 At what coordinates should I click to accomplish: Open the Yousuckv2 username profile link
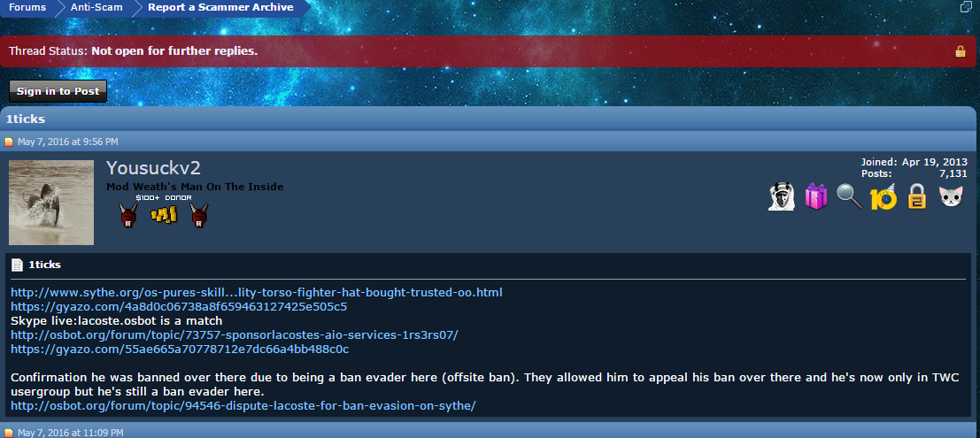click(153, 168)
